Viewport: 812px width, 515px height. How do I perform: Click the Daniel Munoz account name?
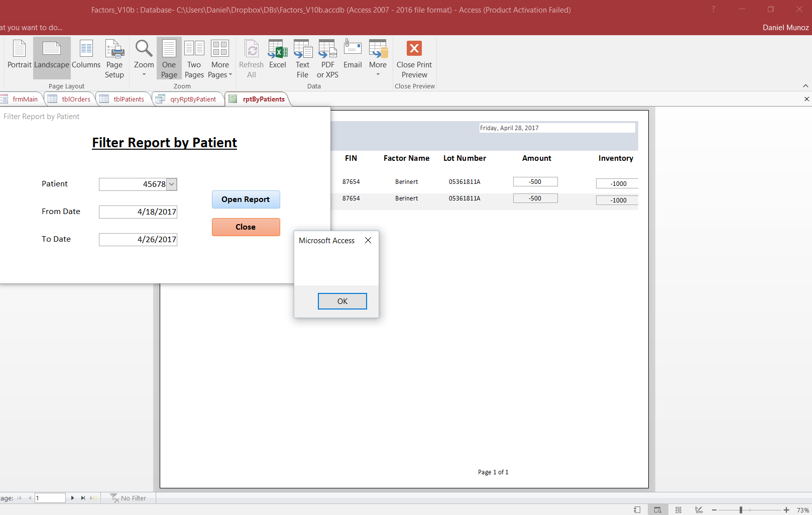click(x=786, y=28)
